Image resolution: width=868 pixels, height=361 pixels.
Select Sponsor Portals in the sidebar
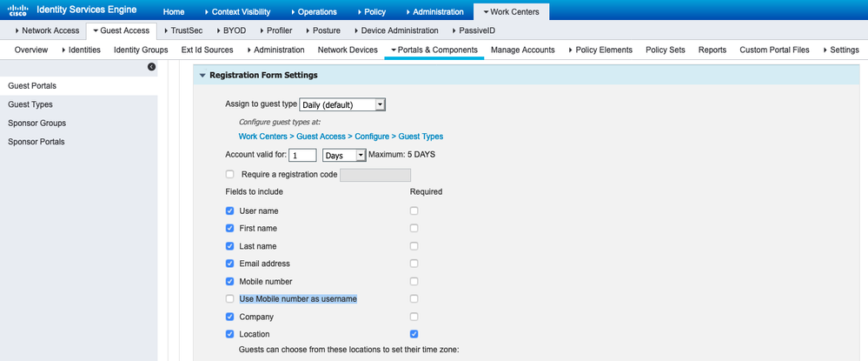[78, 142]
